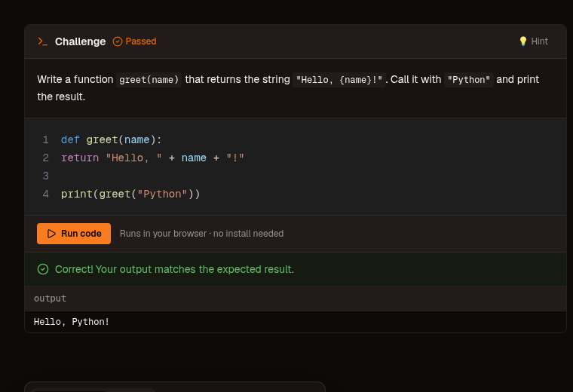The height and width of the screenshot is (392, 573).
Task: Place cursor on code line def greet(name):
Action: [x=111, y=139]
